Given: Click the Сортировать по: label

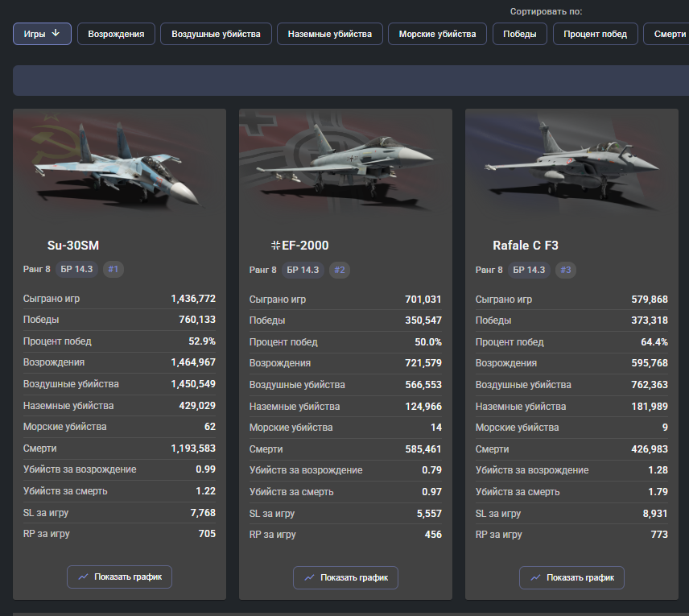Looking at the screenshot, I should click(x=546, y=12).
